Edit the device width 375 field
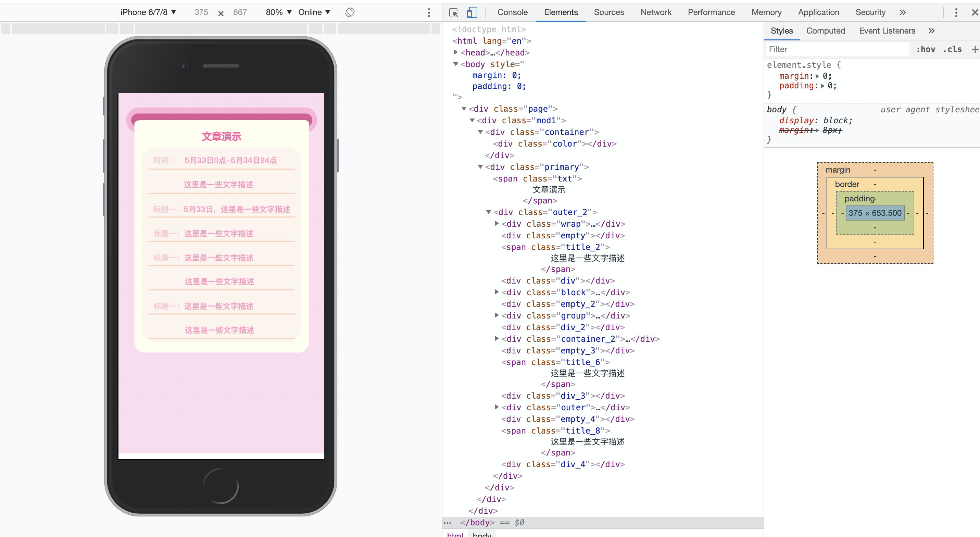Image resolution: width=980 pixels, height=537 pixels. pos(201,12)
